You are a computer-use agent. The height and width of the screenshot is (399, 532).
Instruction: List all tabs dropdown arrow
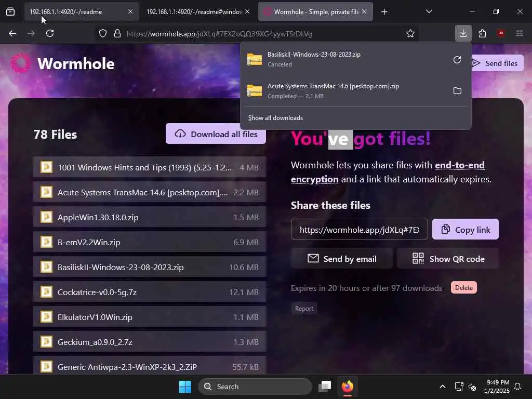[x=429, y=11]
